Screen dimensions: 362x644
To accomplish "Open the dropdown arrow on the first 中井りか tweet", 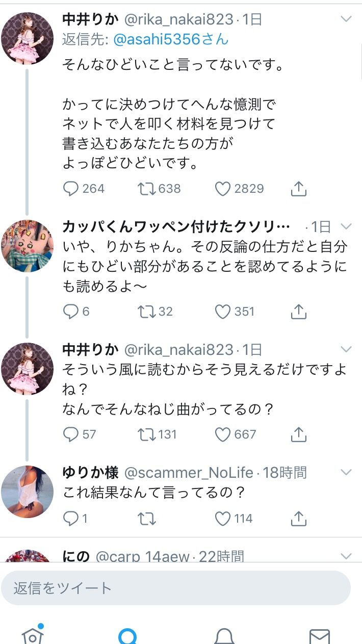I will coord(346,19).
